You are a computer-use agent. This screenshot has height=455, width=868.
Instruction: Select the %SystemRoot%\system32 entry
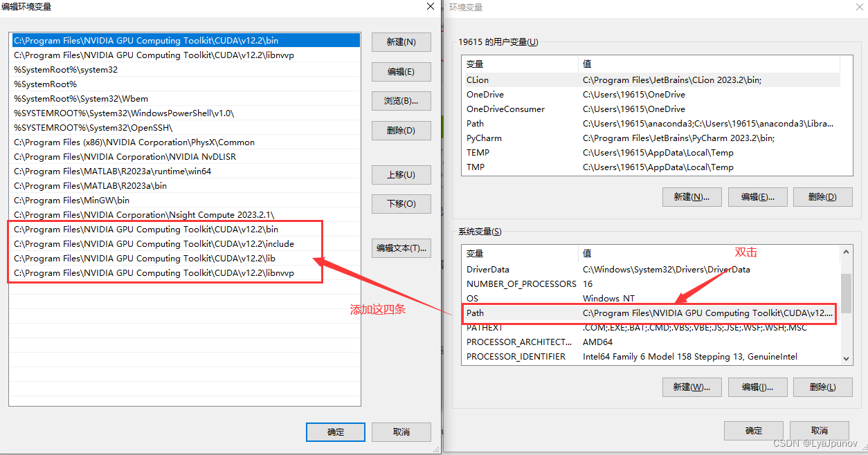[186, 70]
